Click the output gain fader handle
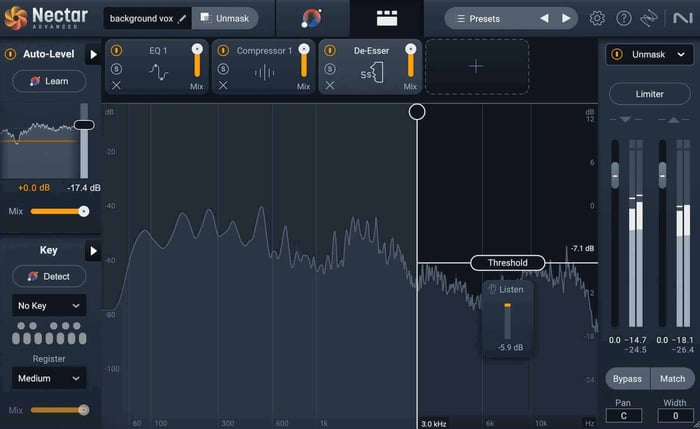This screenshot has width=700, height=429. click(x=662, y=175)
